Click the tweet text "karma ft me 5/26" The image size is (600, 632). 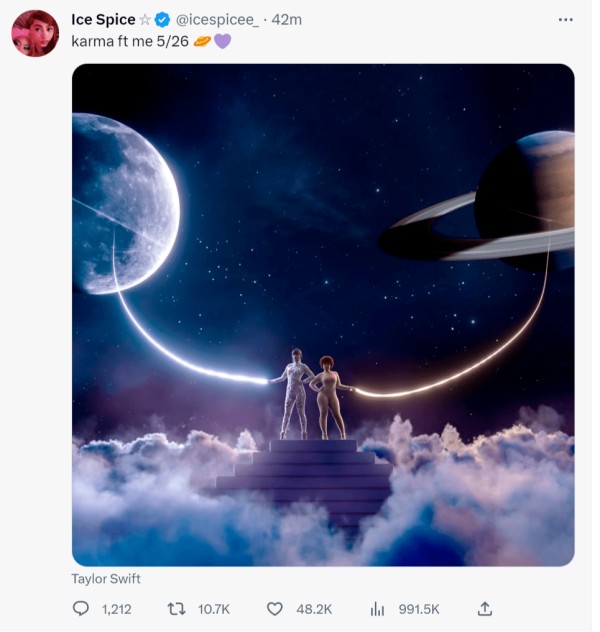[130, 41]
